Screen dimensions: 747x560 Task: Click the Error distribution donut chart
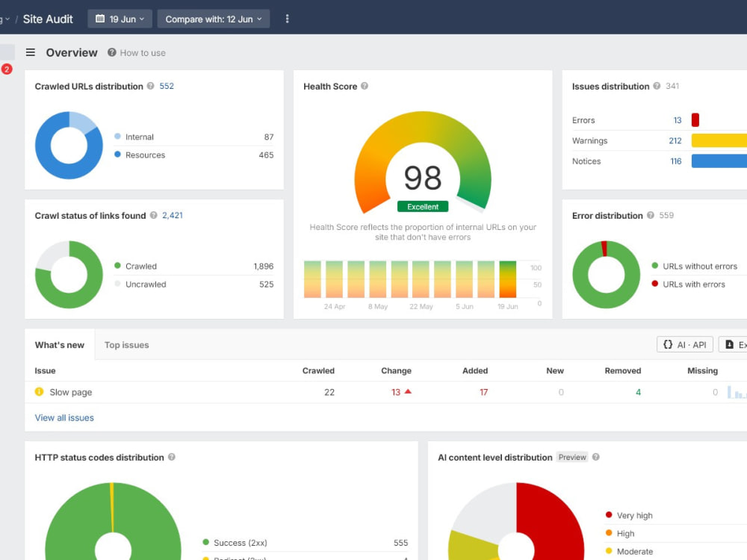pos(606,275)
